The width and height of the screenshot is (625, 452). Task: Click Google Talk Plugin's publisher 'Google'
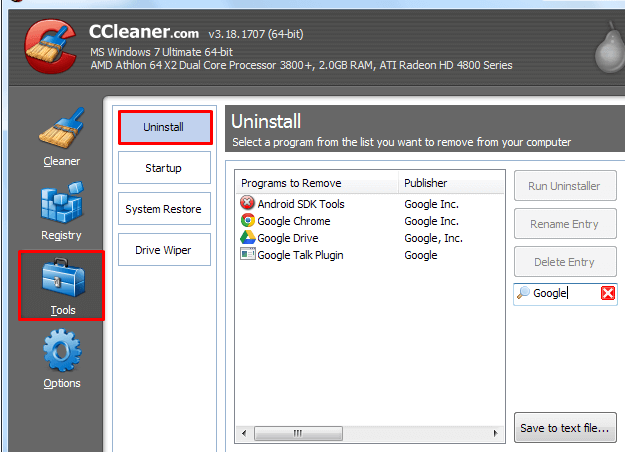click(421, 255)
